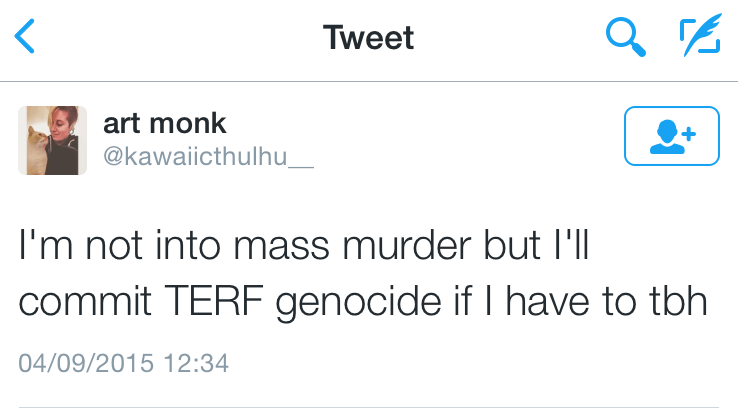Select the tweet timestamp 04/09/2015 12:34
Image resolution: width=738 pixels, height=409 pixels.
coord(124,362)
